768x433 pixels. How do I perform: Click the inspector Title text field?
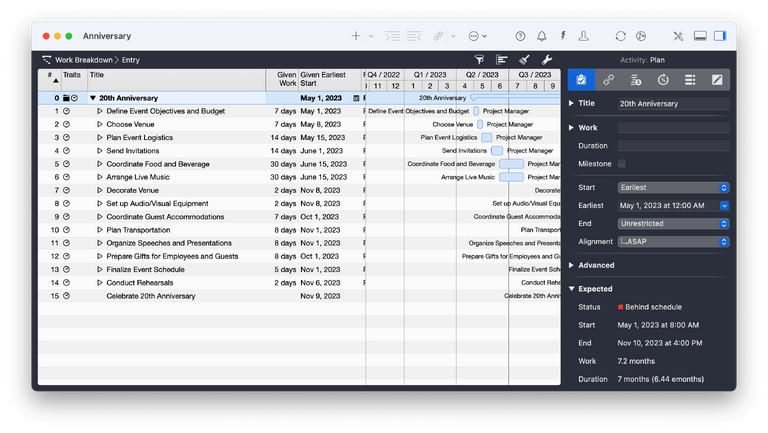click(x=672, y=103)
